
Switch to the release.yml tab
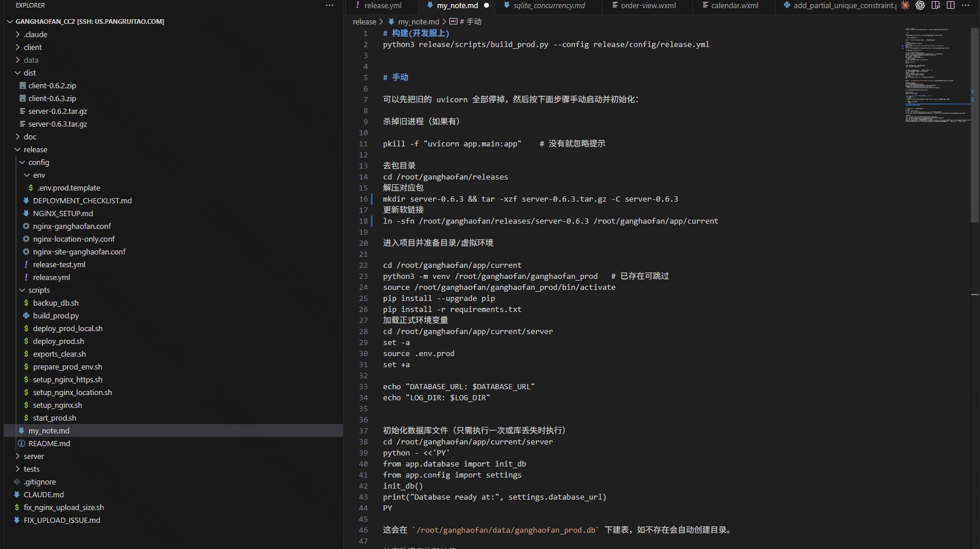(x=382, y=5)
